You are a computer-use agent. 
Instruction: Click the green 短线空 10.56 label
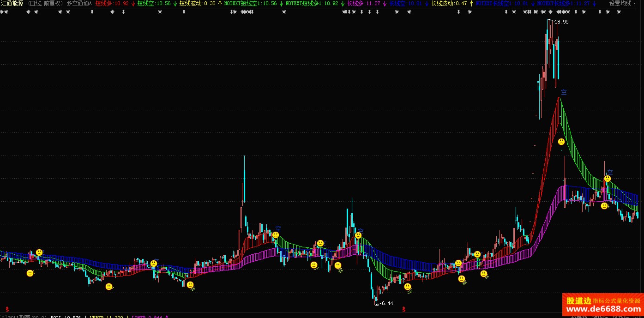click(x=154, y=3)
